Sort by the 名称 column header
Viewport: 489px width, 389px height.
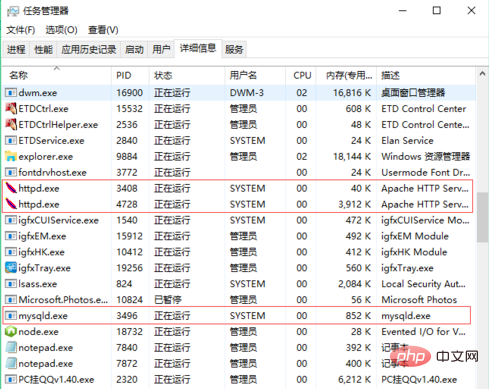coord(57,76)
